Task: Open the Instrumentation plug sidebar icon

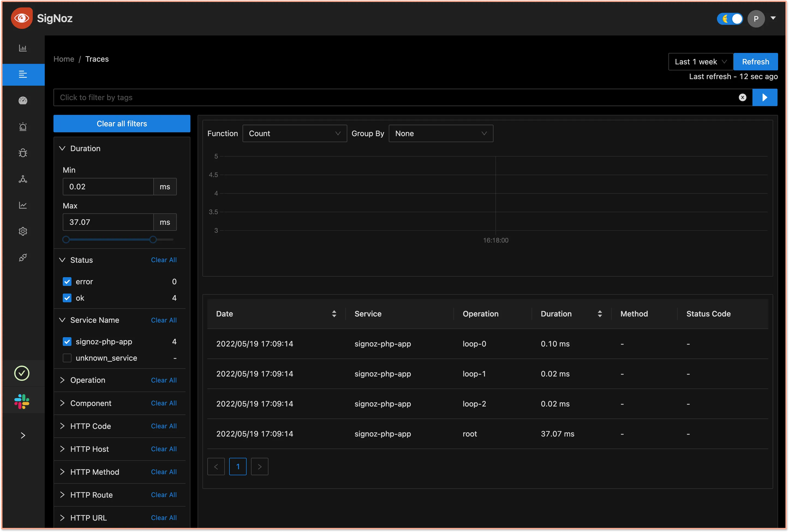Action: (23, 257)
